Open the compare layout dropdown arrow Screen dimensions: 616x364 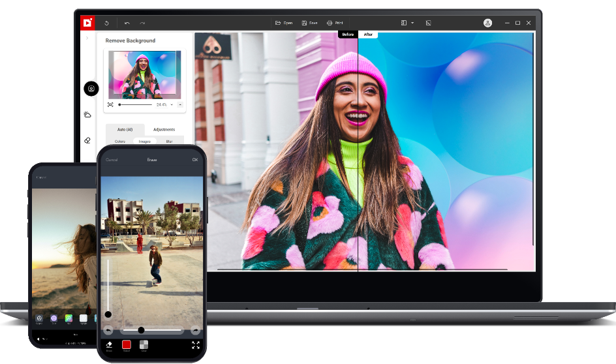pyautogui.click(x=412, y=23)
